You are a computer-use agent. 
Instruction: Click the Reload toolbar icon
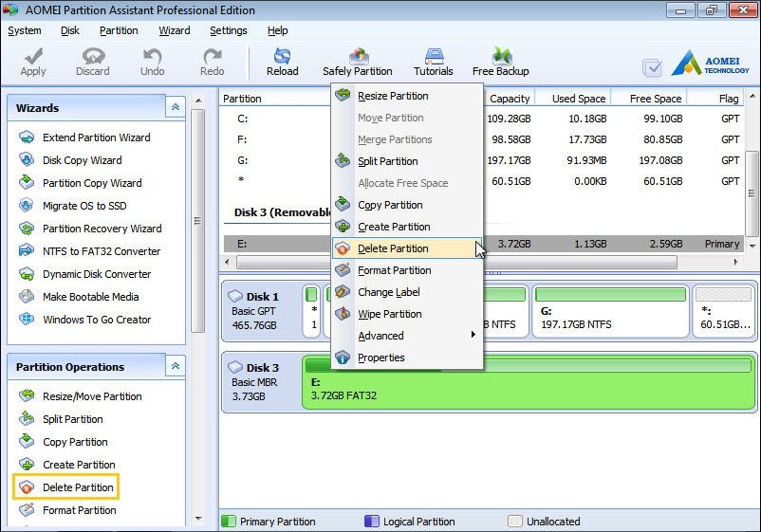[x=282, y=62]
